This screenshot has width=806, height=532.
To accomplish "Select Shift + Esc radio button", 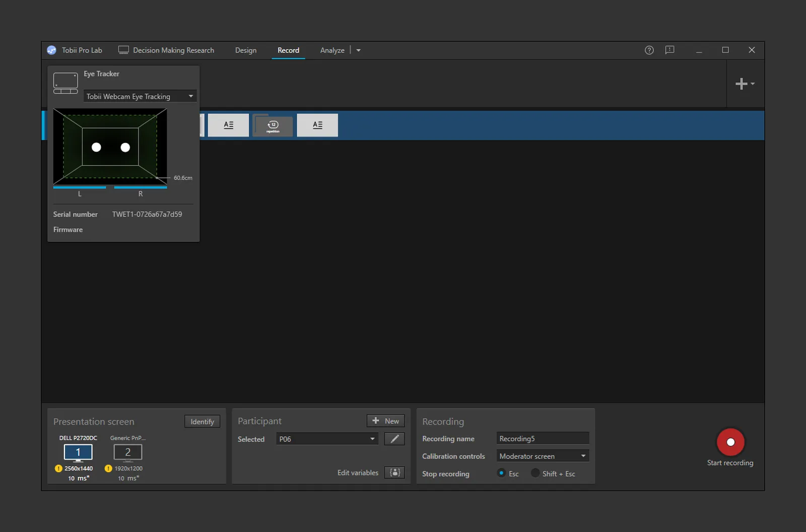I will pos(535,473).
